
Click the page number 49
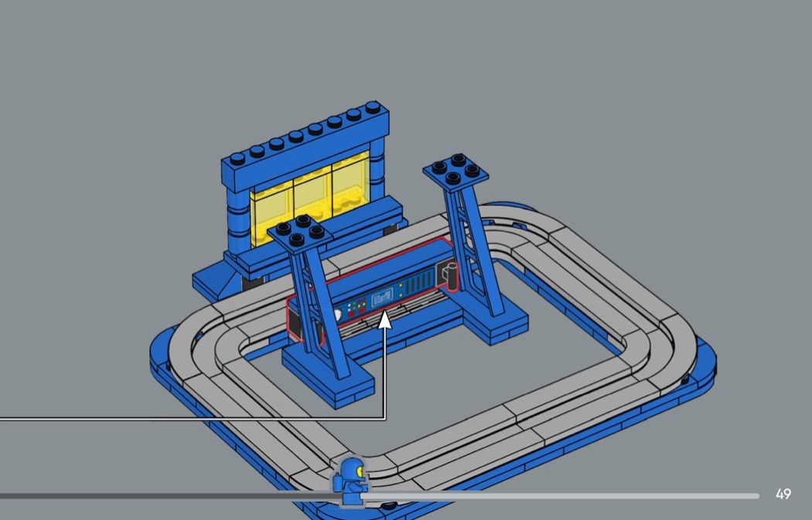783,495
